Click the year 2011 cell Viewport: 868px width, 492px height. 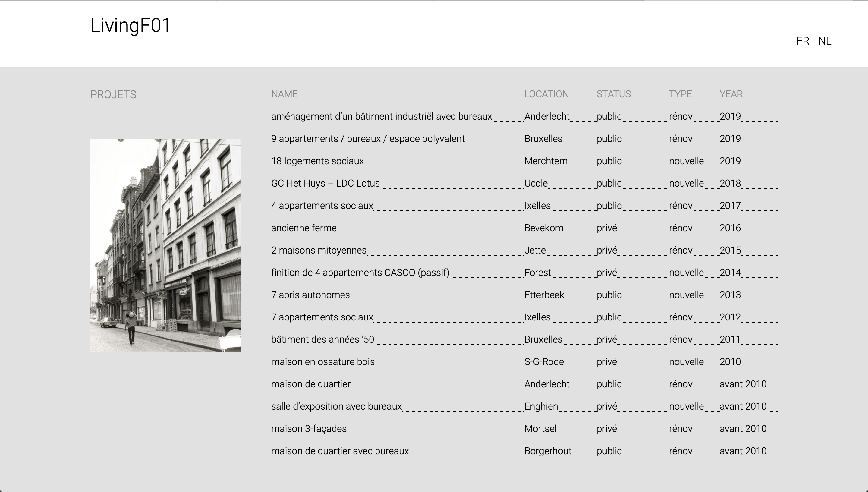[x=730, y=339]
